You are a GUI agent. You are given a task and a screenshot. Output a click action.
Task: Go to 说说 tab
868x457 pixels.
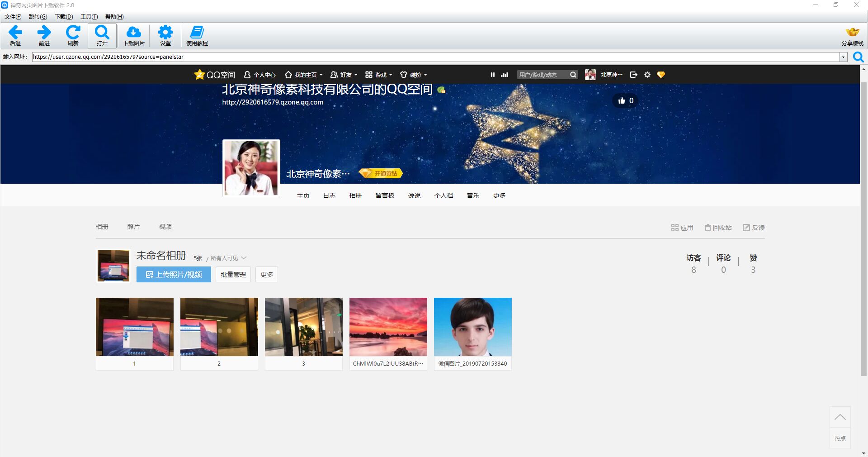[414, 195]
